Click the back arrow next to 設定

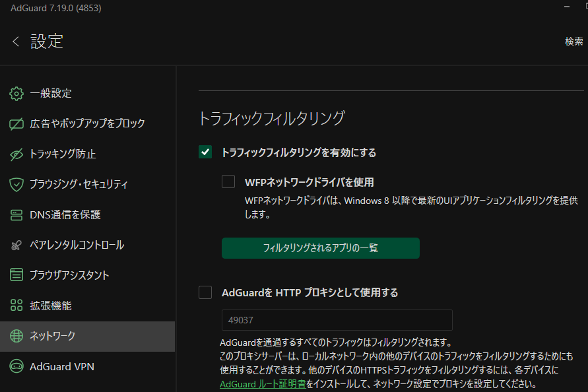pyautogui.click(x=16, y=42)
